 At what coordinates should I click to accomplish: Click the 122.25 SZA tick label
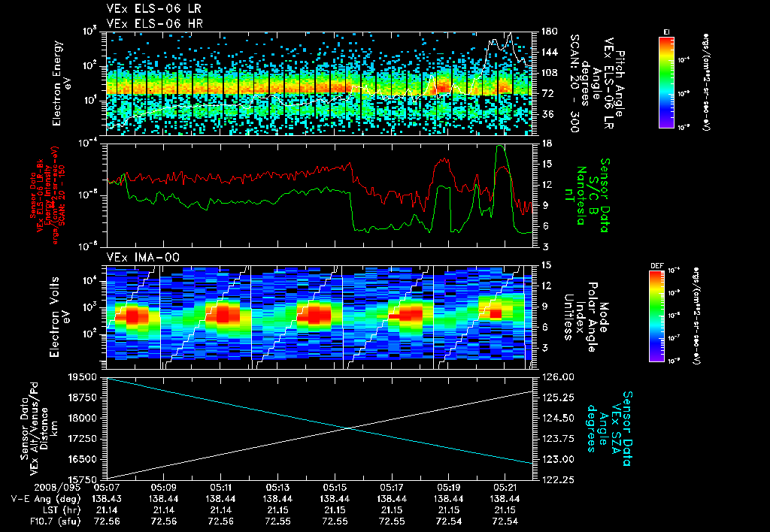[x=557, y=479]
